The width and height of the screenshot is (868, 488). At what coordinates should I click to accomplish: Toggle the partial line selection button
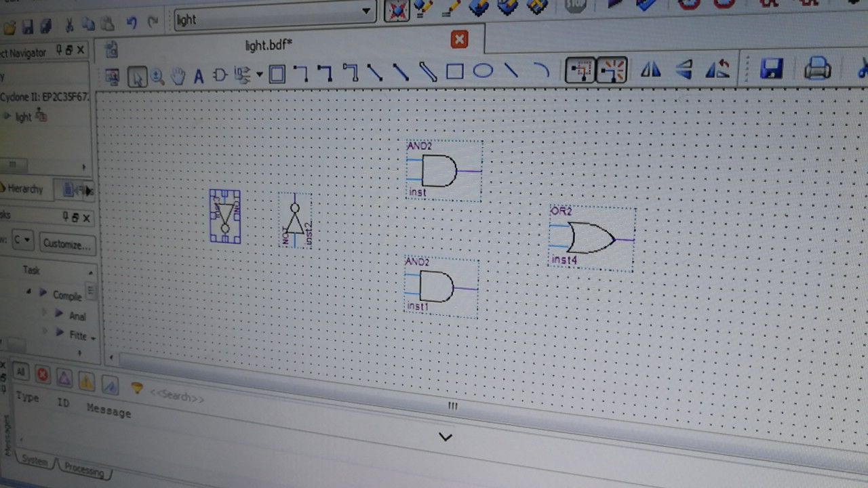(580, 70)
